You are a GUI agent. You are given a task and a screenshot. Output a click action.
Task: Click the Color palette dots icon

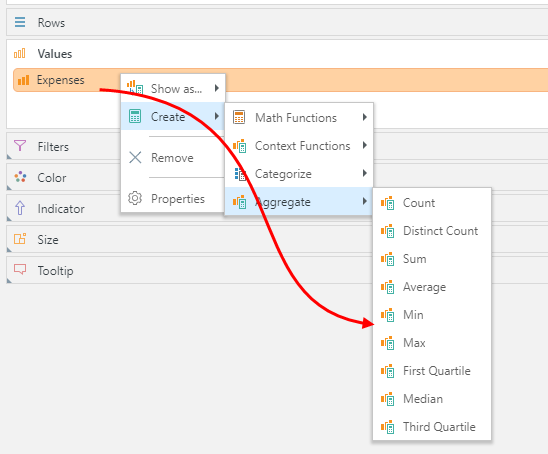pyautogui.click(x=20, y=177)
